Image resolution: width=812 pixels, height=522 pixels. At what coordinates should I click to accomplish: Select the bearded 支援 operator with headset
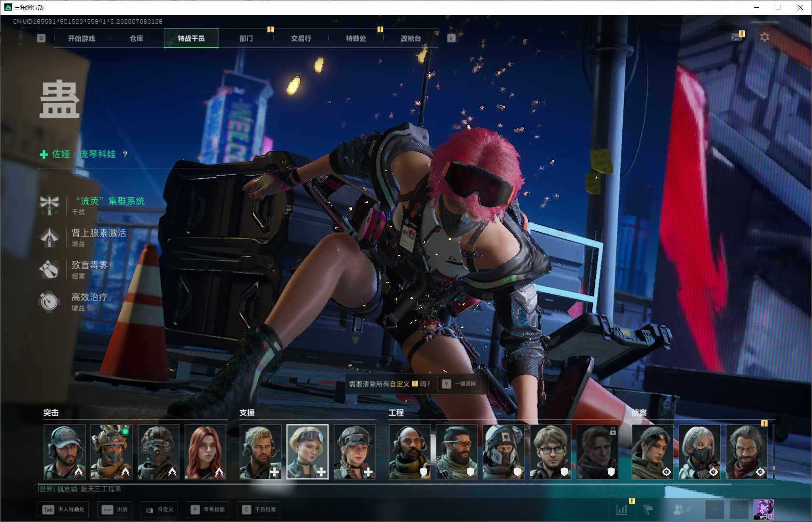tap(261, 452)
